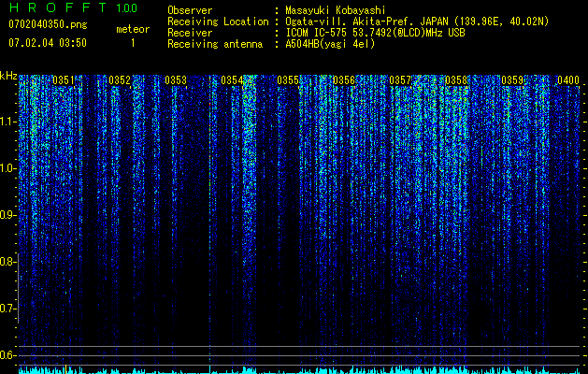Click the 0357 time marker
This screenshot has height=374, width=588.
tap(400, 80)
